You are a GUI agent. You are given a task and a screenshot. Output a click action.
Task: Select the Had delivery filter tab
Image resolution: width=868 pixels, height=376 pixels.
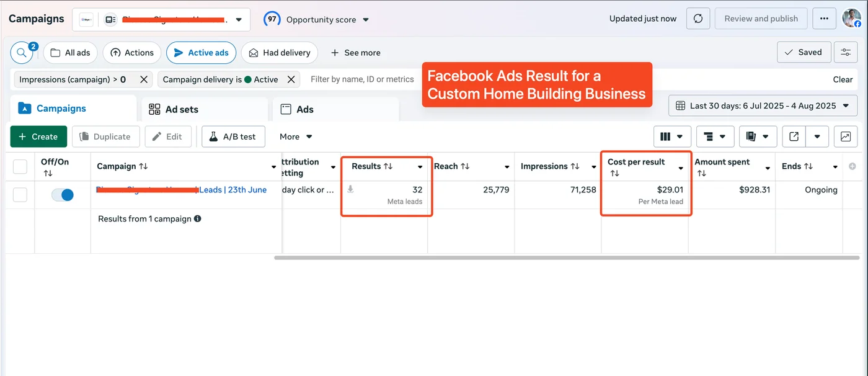[x=279, y=53]
